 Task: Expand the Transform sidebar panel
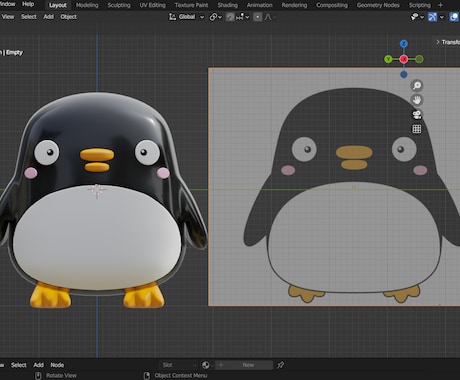[x=448, y=42]
